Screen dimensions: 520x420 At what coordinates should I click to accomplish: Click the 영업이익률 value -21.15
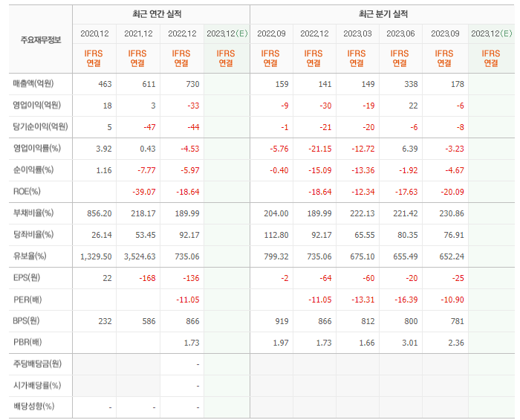[x=319, y=149]
